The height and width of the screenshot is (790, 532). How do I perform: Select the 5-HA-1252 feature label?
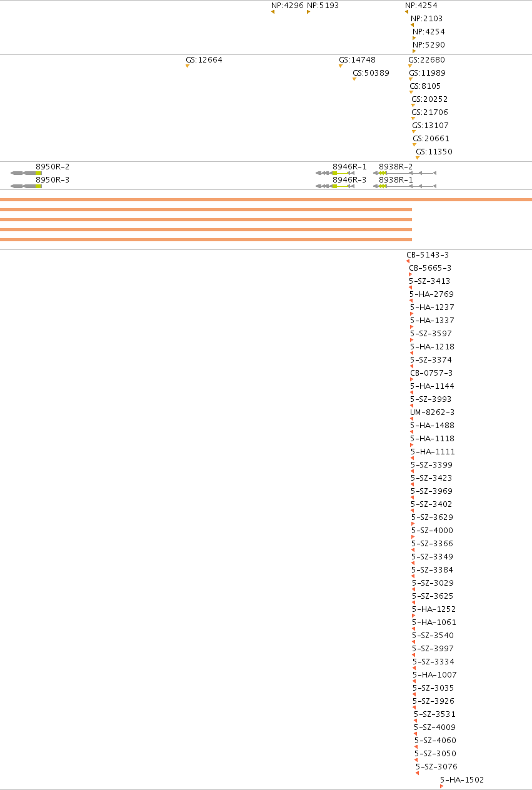click(434, 609)
